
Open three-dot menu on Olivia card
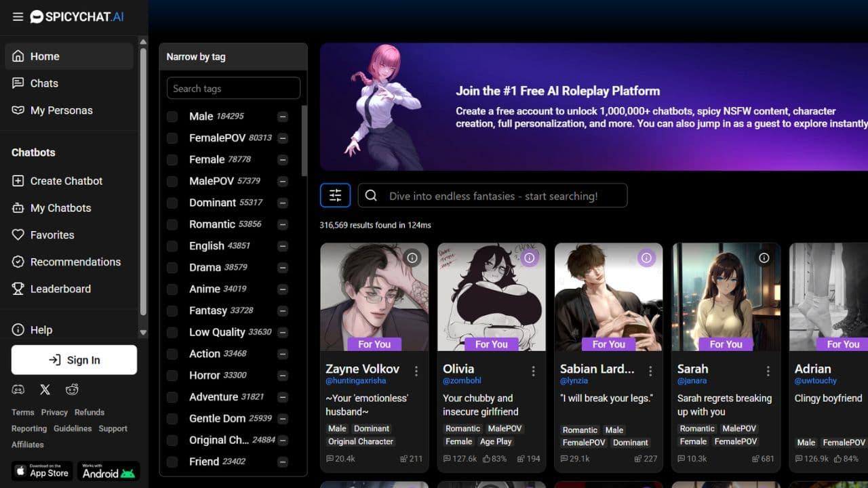pos(534,371)
